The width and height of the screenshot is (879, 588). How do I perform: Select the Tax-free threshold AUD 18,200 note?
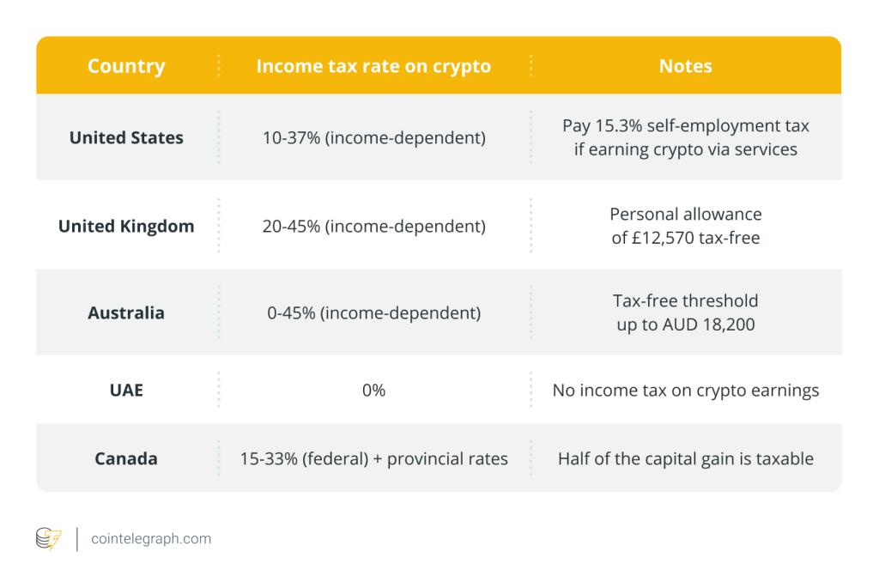click(685, 312)
